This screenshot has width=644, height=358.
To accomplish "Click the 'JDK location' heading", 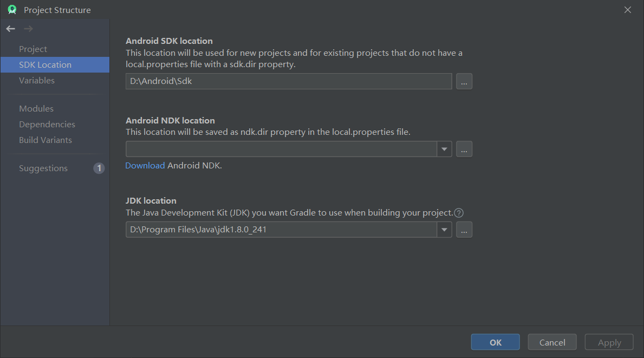I will pyautogui.click(x=151, y=201).
